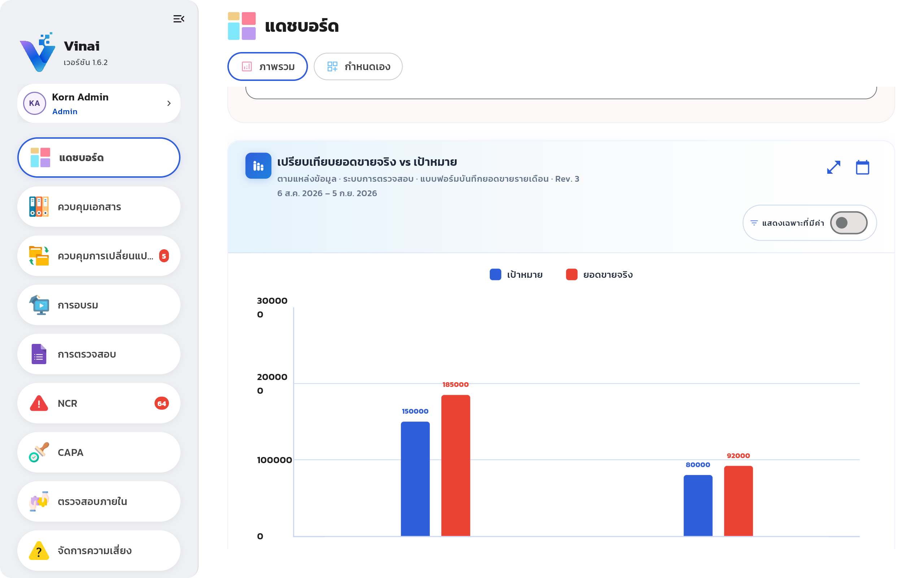The width and height of the screenshot is (924, 578).
Task: Click the blue 80000 target bar
Action: 698,506
